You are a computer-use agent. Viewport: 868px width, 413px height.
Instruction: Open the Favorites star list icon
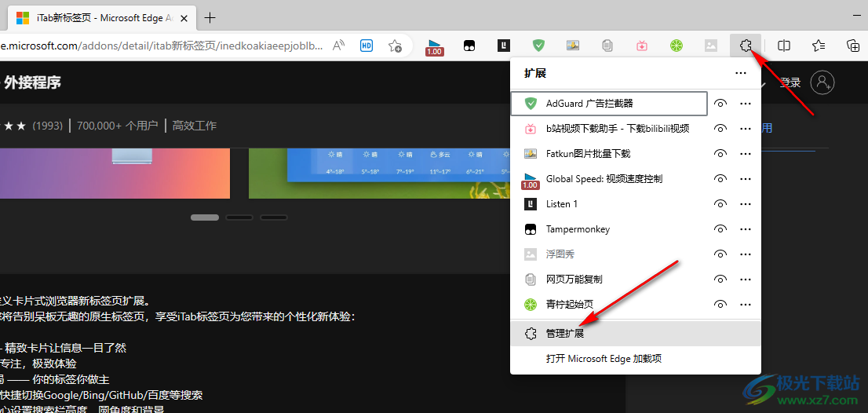coord(819,46)
